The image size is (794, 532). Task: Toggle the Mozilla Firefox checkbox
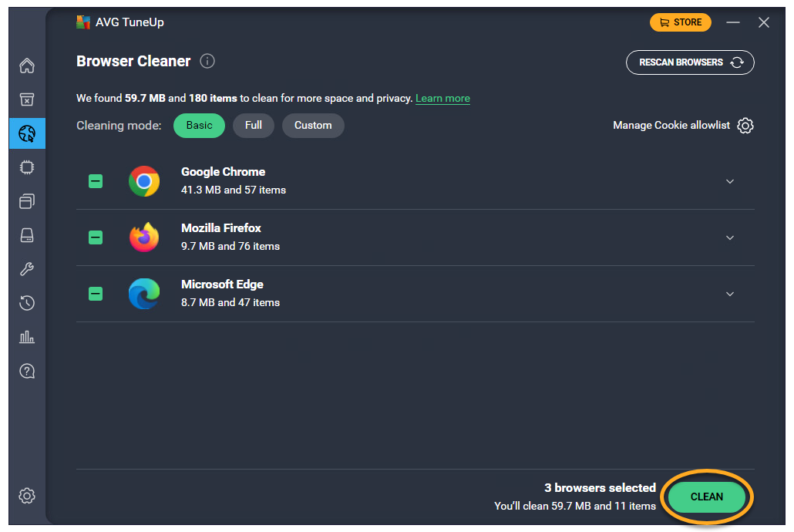[96, 237]
